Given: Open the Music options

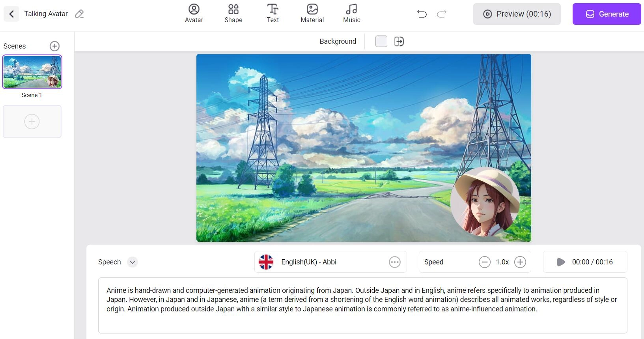Looking at the screenshot, I should coord(351,14).
